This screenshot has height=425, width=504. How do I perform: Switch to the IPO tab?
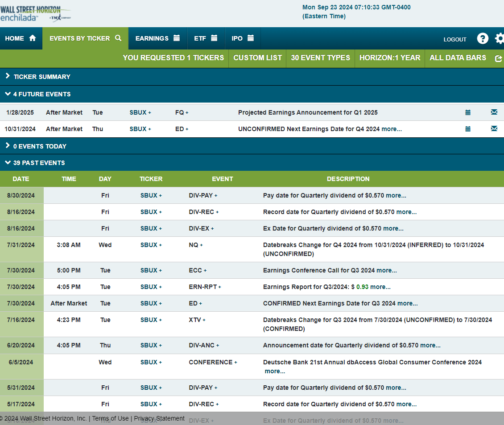click(x=243, y=38)
